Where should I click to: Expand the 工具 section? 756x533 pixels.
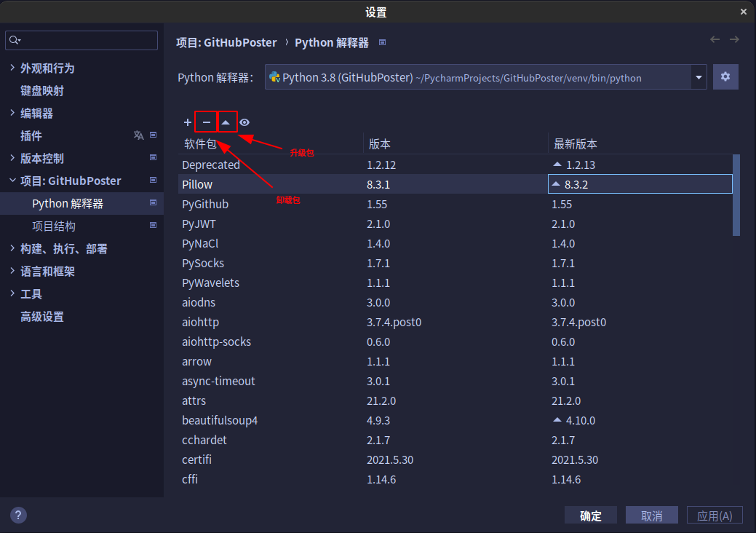coord(13,293)
